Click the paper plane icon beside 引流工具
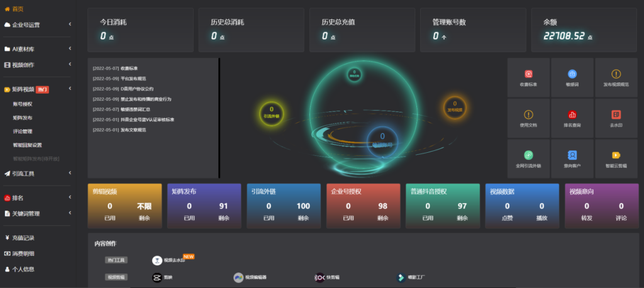Image resolution: width=644 pixels, height=288 pixels. [7, 174]
